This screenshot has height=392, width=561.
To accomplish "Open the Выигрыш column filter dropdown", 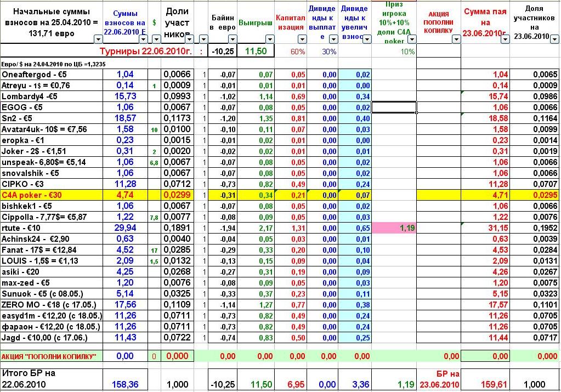I will point(270,38).
